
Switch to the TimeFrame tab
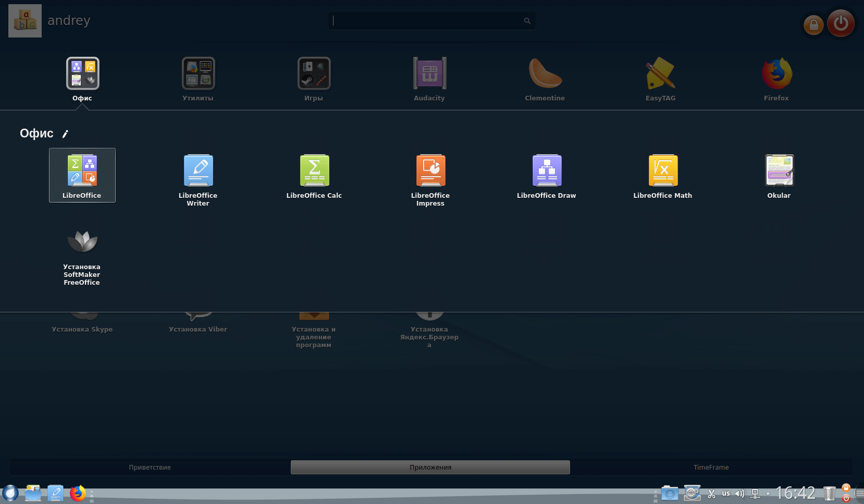(x=711, y=467)
